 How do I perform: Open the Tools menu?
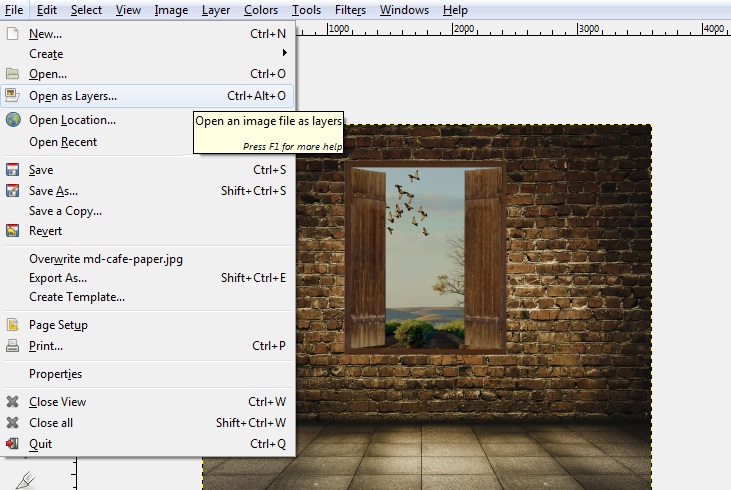tap(306, 10)
